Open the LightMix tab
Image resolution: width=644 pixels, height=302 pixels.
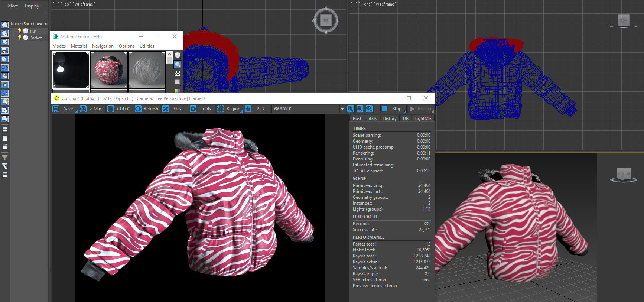pyautogui.click(x=423, y=118)
